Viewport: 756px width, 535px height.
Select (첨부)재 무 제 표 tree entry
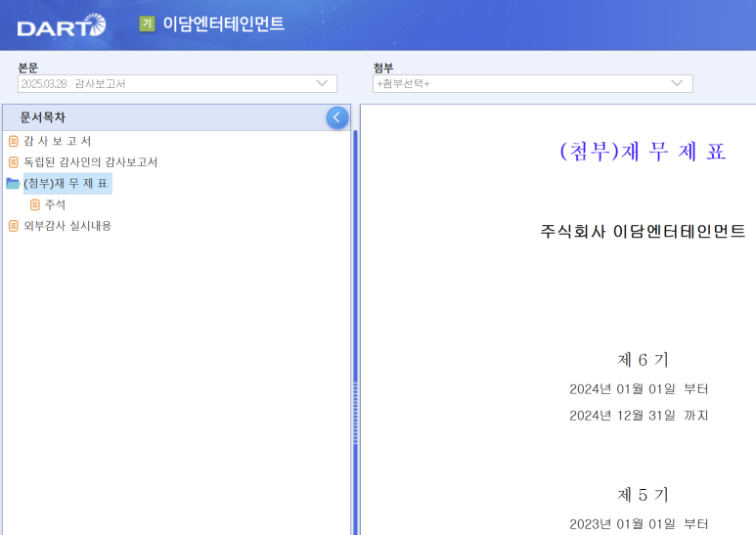click(x=67, y=184)
